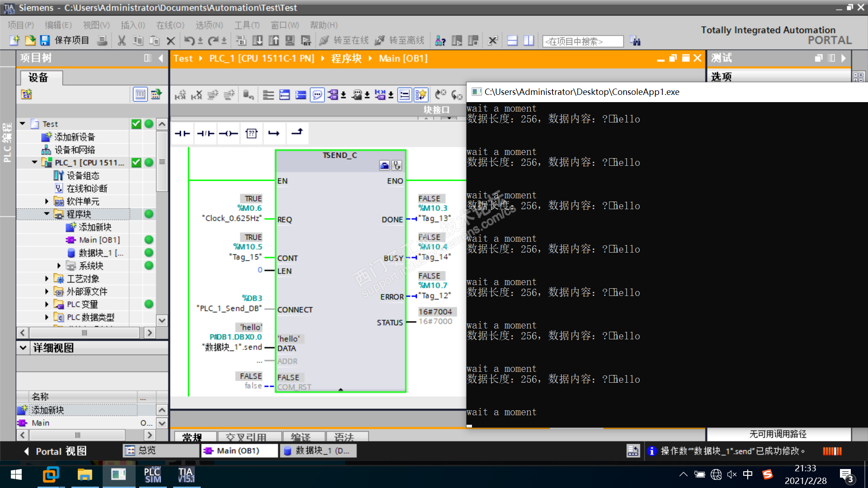The width and height of the screenshot is (868, 488).
Task: Insert an output coil instruction
Action: tap(228, 133)
